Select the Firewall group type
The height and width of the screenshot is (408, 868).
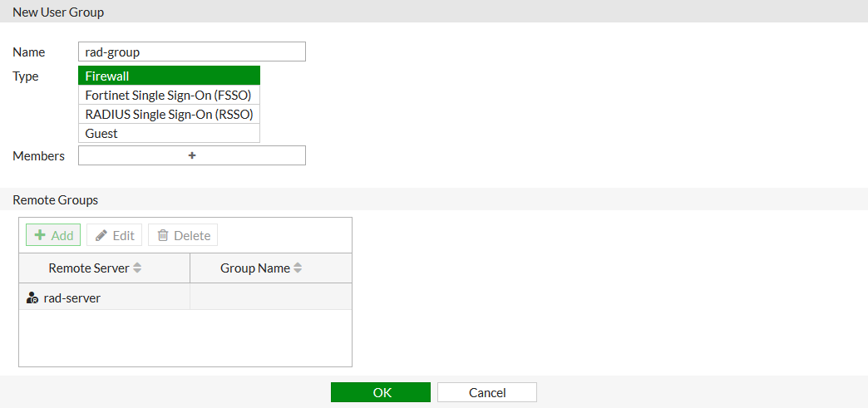coord(169,76)
